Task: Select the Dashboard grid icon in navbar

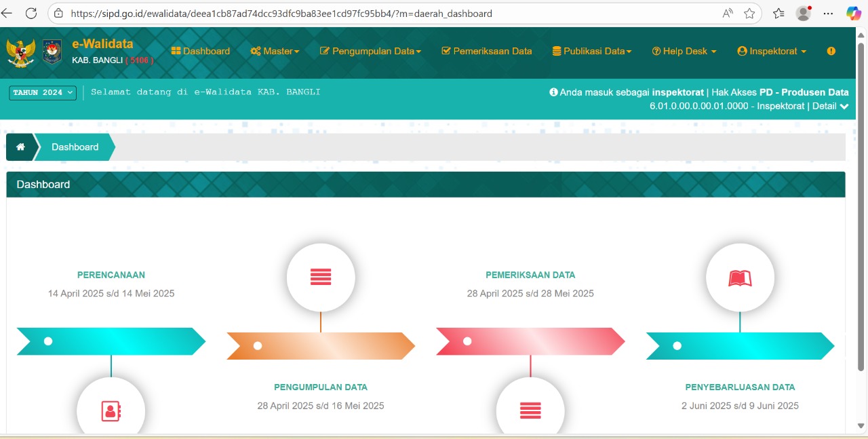Action: (177, 51)
